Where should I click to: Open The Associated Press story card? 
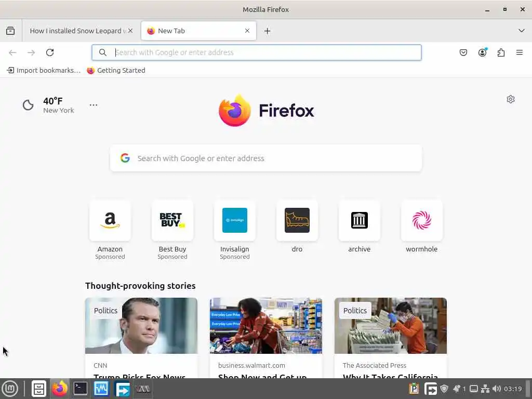click(x=391, y=338)
